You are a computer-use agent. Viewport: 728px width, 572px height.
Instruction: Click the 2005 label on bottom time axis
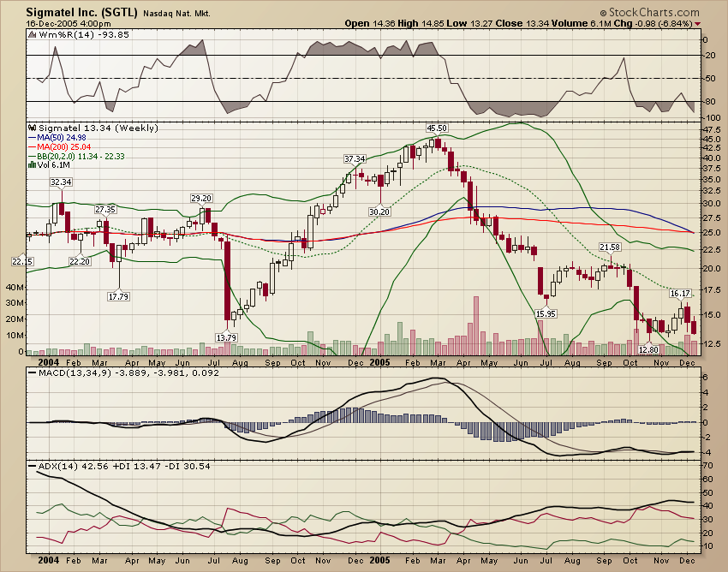[379, 560]
